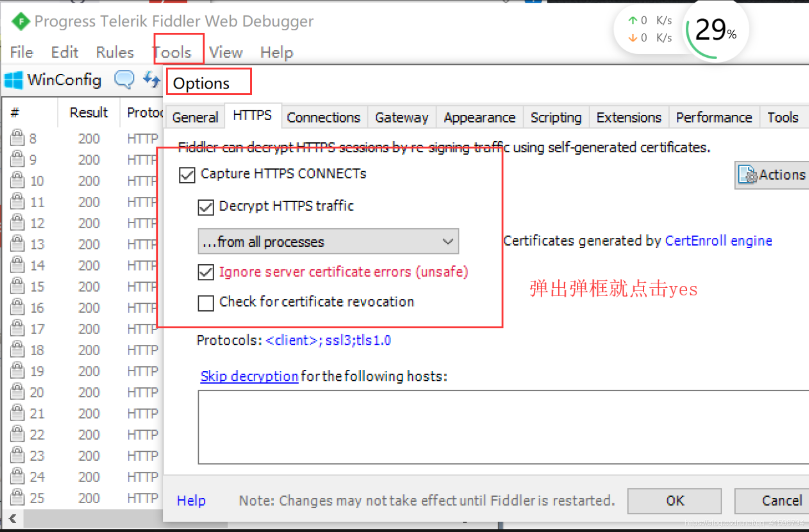The width and height of the screenshot is (809, 532).
Task: Click the lock icon for session 17
Action: (x=17, y=328)
